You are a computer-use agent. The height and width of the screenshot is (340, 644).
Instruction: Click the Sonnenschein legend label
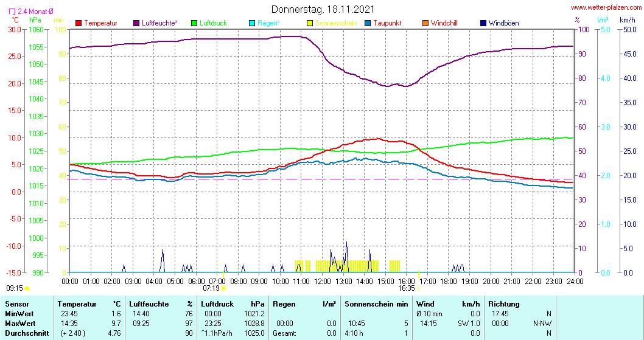coord(337,23)
